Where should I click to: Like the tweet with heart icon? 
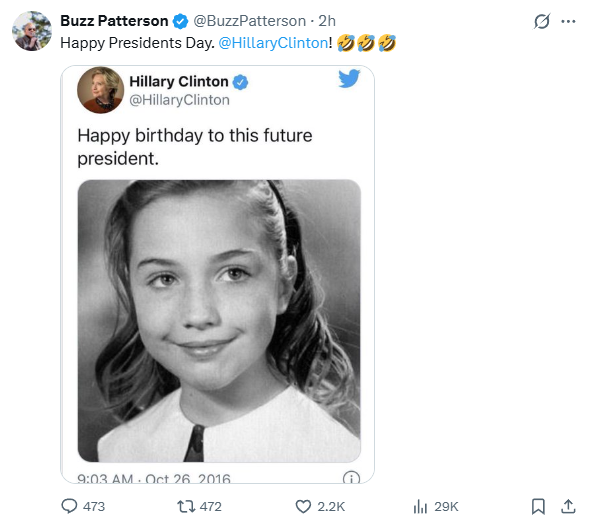(x=303, y=507)
